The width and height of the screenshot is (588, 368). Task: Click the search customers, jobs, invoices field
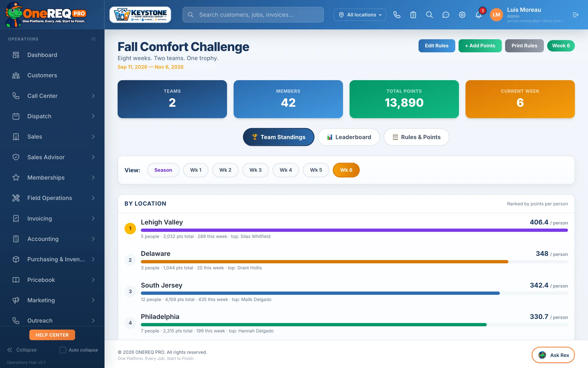(253, 15)
